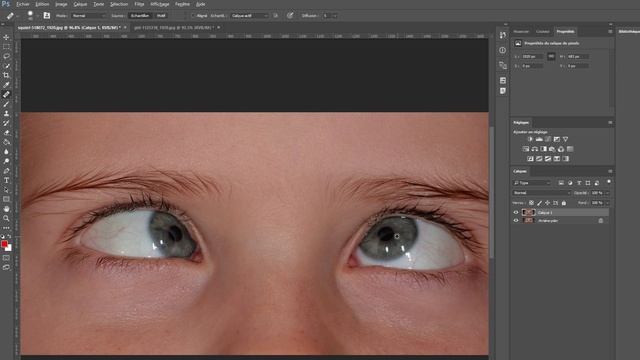The height and width of the screenshot is (360, 640).
Task: Click the Motif source button
Action: tap(161, 16)
